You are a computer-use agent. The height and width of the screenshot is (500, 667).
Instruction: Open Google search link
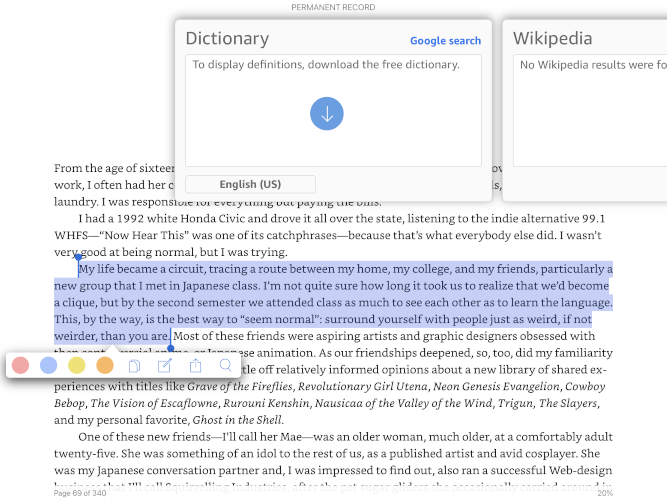coord(445,40)
